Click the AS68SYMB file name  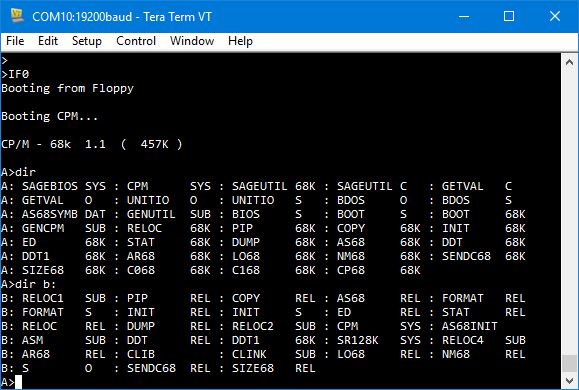[50, 214]
